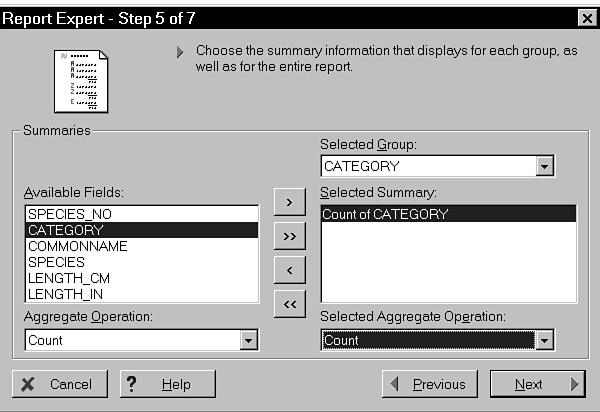
Task: Proceed with the Next button
Action: pyautogui.click(x=538, y=384)
